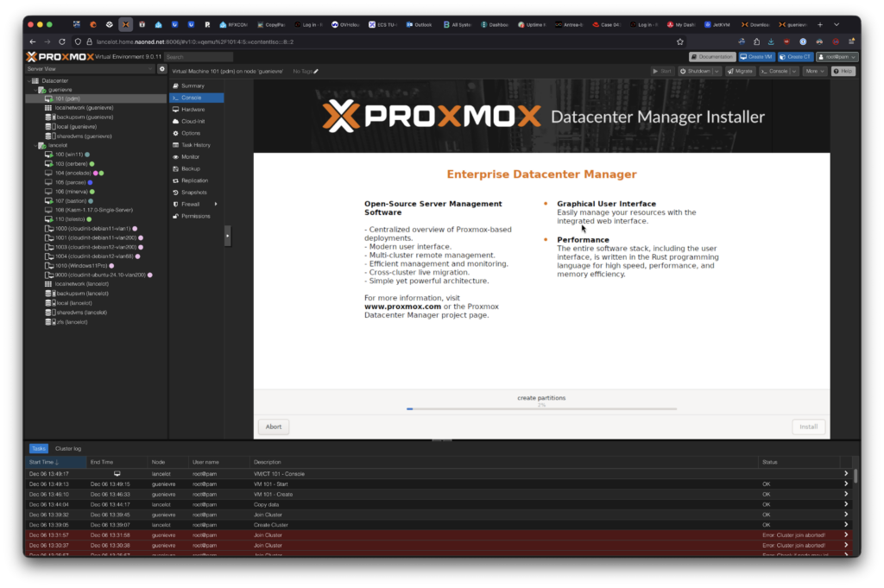Bookmark the page with the star icon
Image resolution: width=884 pixels, height=588 pixels.
(680, 41)
